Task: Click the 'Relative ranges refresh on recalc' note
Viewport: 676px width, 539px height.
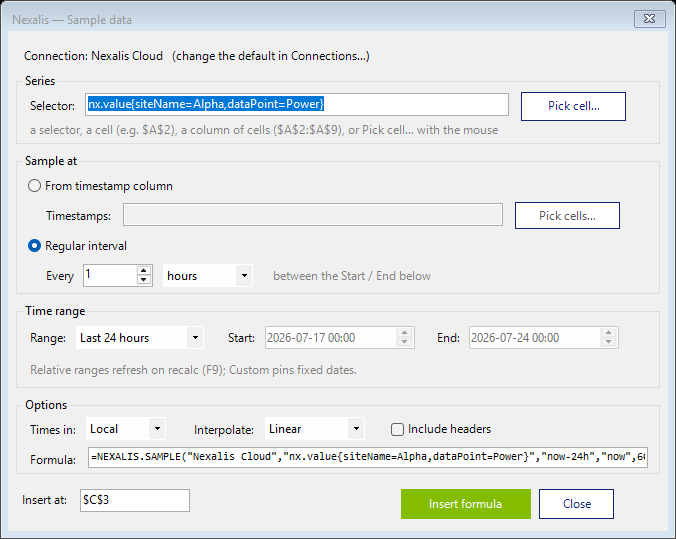Action: pyautogui.click(x=193, y=370)
